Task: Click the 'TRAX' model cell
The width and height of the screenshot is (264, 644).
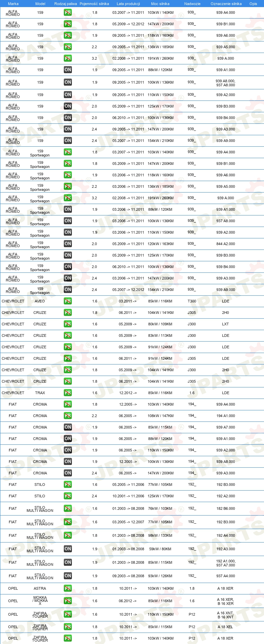Action: 40,393
